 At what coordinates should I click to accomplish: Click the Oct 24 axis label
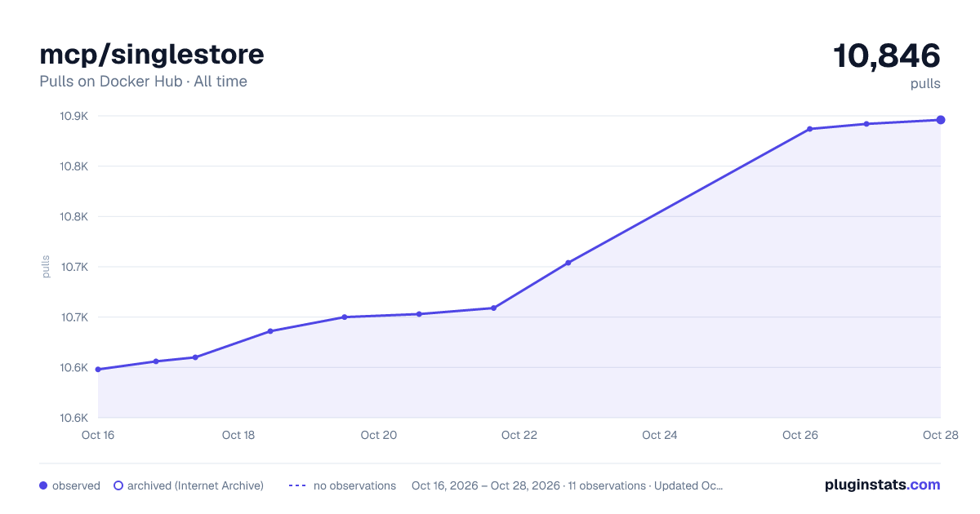(660, 435)
